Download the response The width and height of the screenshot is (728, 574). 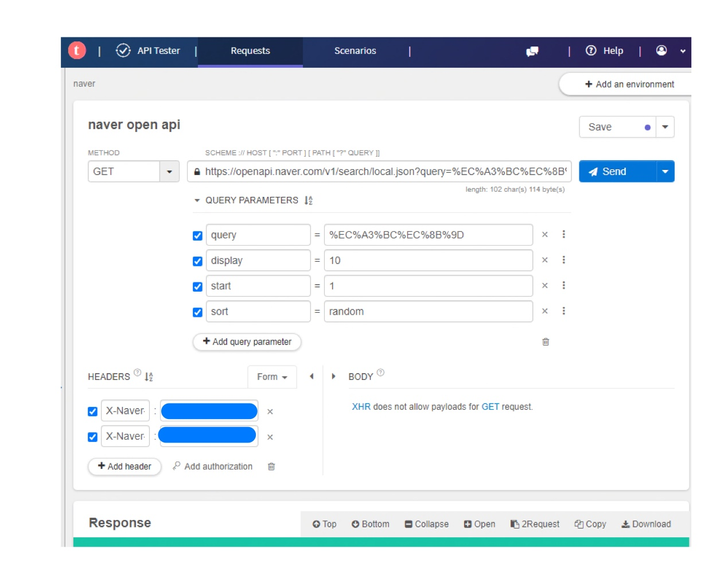(x=646, y=524)
